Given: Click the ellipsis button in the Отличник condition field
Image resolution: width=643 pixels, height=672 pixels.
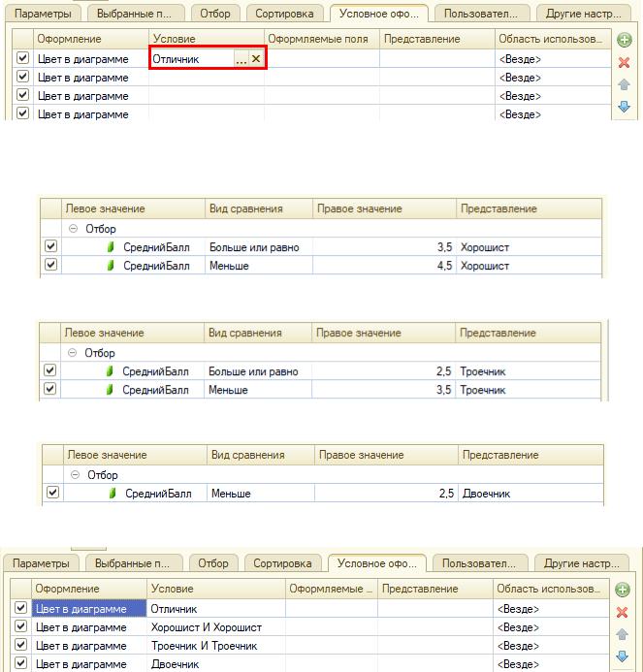Looking at the screenshot, I should point(241,59).
